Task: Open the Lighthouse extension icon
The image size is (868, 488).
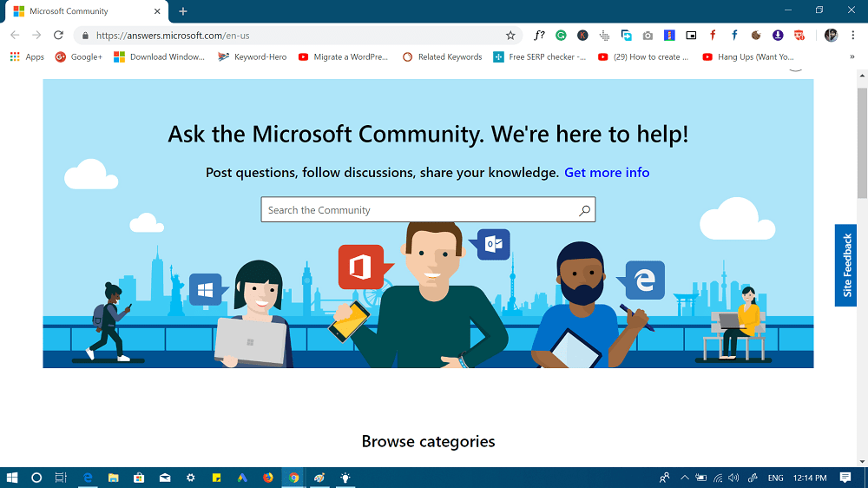Action: (669, 36)
